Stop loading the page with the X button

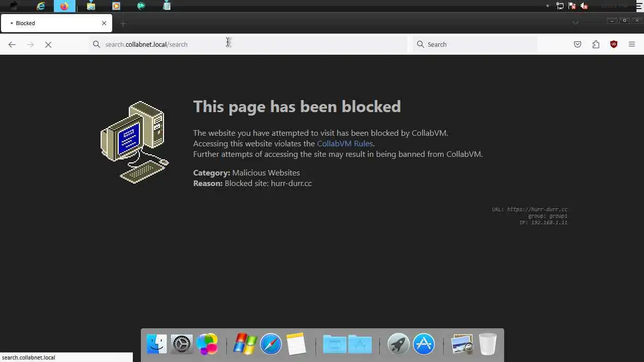[48, 44]
